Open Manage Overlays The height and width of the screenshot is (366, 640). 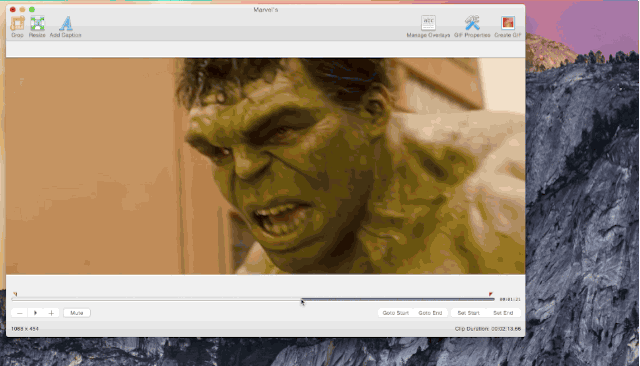[x=428, y=27]
